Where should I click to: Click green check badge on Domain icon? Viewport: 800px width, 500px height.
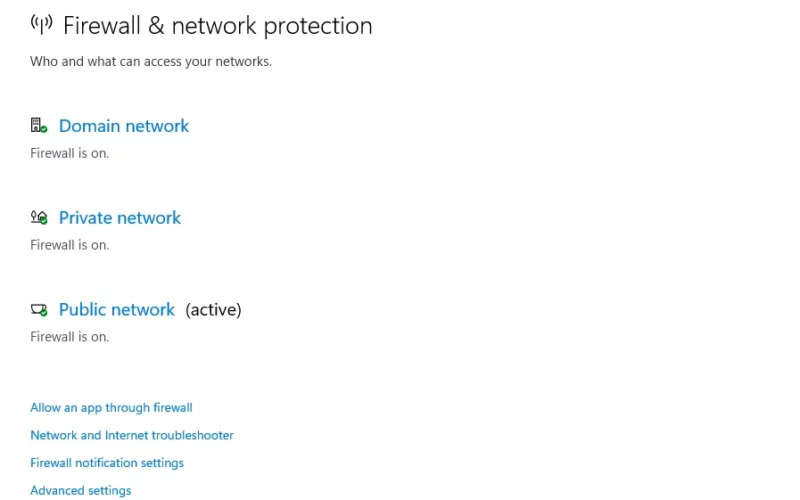click(x=44, y=130)
